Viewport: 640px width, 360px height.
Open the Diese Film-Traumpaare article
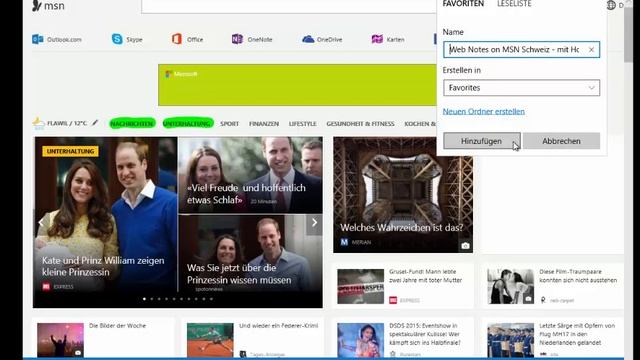coord(578,276)
